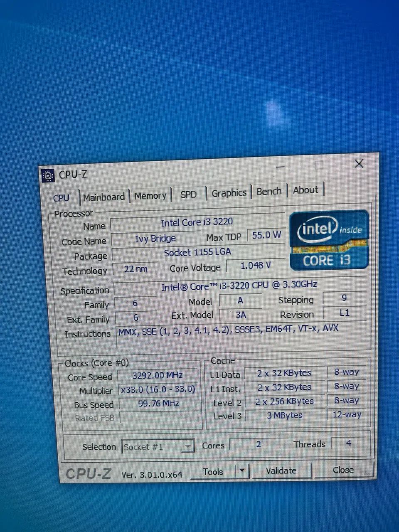399x532 pixels.
Task: Click the Revision value L1
Action: pos(345,313)
